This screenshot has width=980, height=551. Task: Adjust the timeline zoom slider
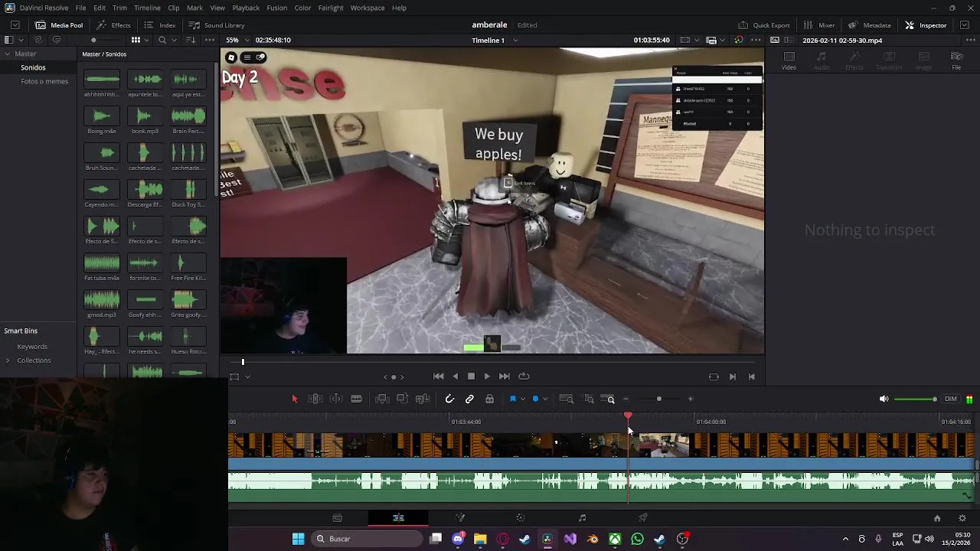tap(658, 399)
